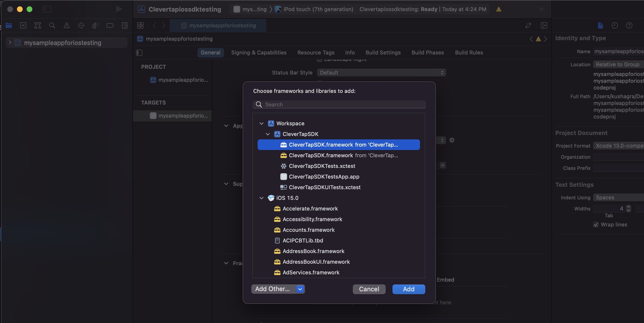Open the Report navigator icon
The image size is (644, 323).
tap(124, 25)
